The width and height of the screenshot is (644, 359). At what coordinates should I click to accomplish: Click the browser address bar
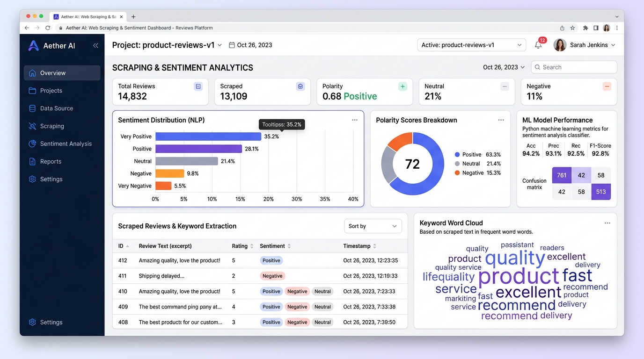307,28
